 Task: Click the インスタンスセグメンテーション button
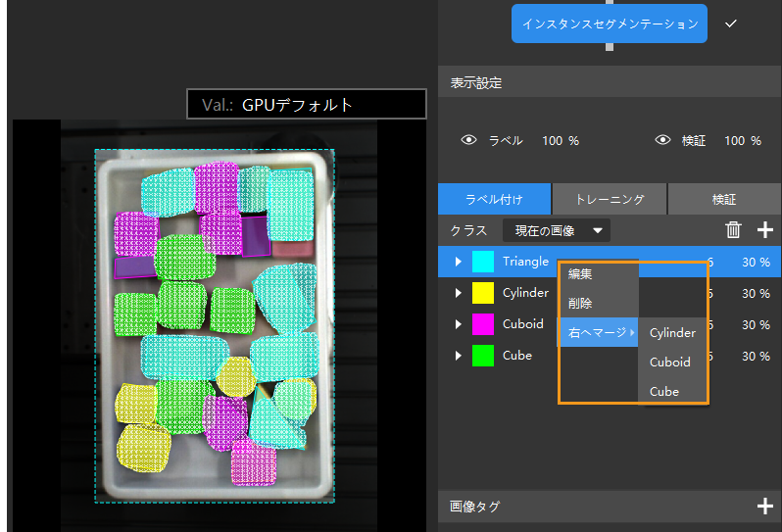click(609, 24)
